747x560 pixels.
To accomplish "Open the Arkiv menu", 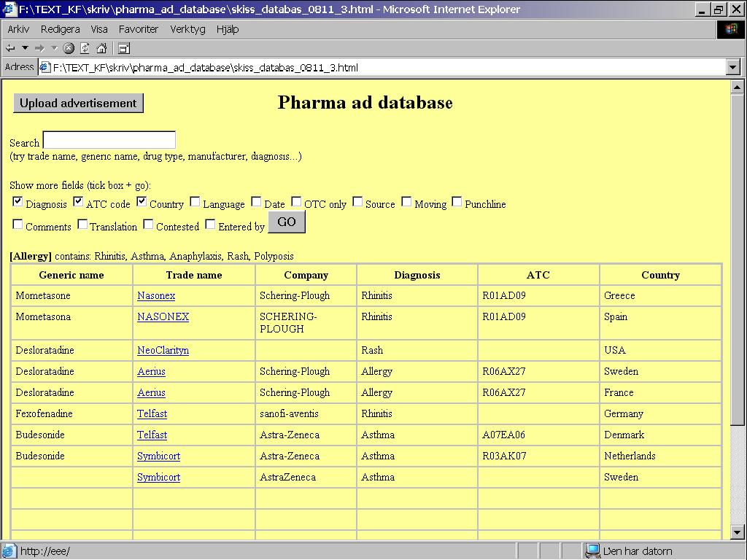I will click(x=18, y=29).
